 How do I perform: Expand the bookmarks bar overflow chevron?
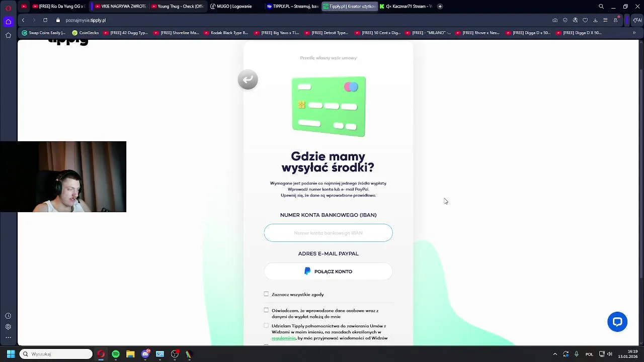pyautogui.click(x=634, y=33)
